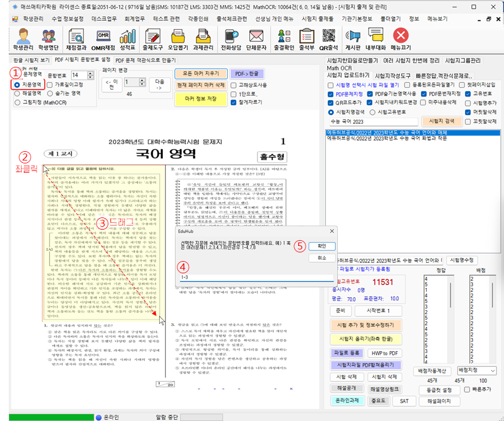The height and width of the screenshot is (421, 504).
Task: Select the 해설영역 radio button
Action: point(17,93)
